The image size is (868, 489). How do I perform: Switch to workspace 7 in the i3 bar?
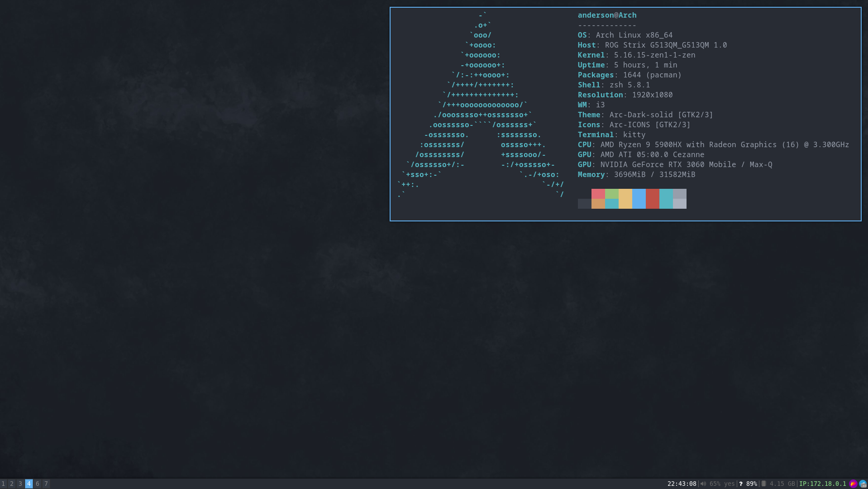(46, 484)
